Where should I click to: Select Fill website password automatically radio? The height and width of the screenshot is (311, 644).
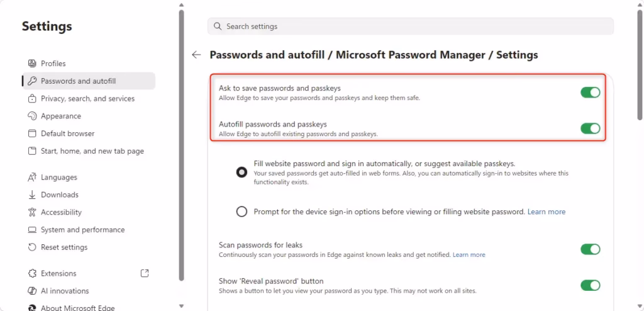pos(241,172)
